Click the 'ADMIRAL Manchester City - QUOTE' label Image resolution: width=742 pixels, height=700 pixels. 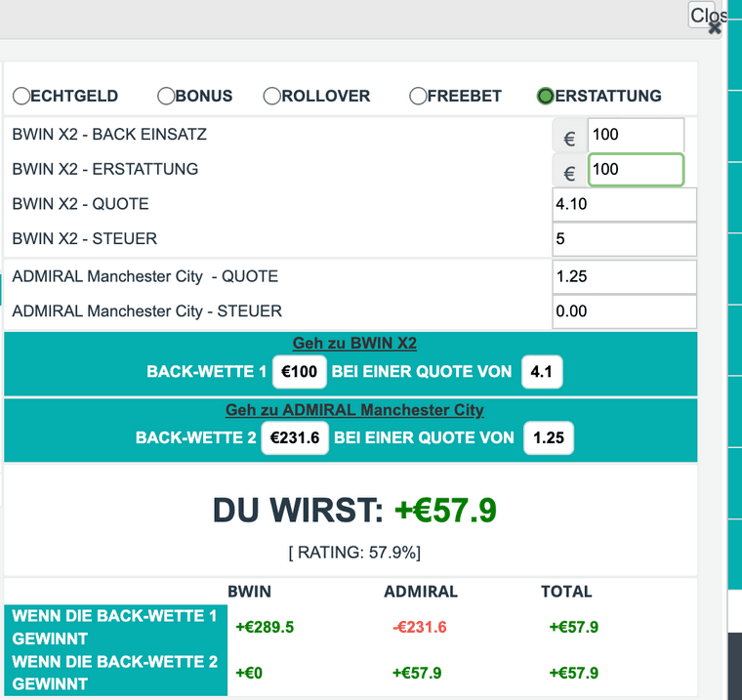pyautogui.click(x=144, y=276)
